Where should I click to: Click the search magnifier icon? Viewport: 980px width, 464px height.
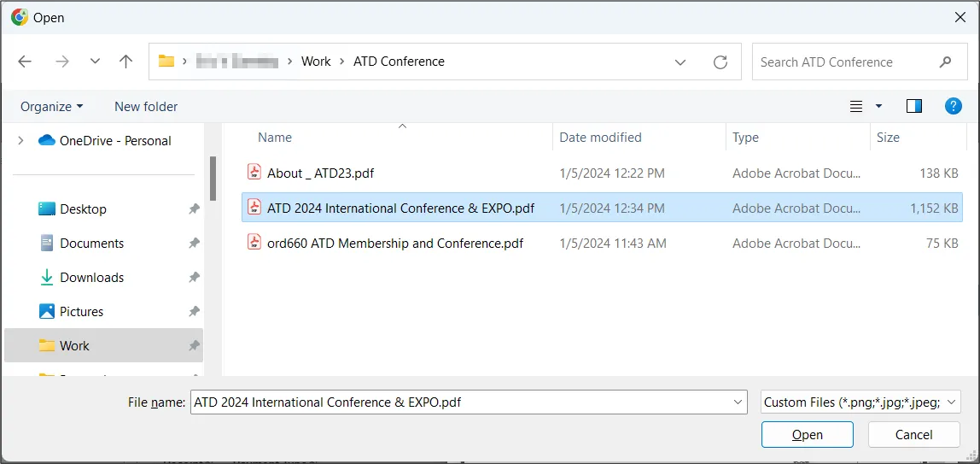(945, 62)
